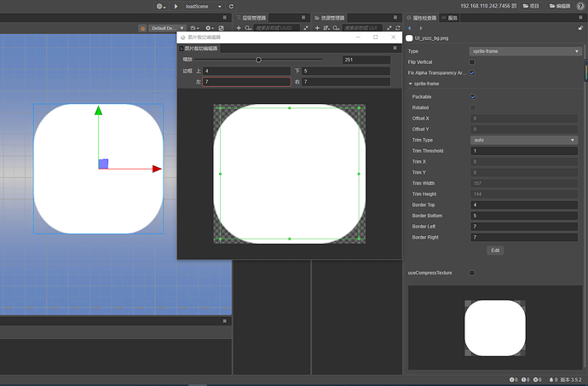This screenshot has height=386, width=588.
Task: Click the inspector back navigation arrow
Action: (410, 27)
